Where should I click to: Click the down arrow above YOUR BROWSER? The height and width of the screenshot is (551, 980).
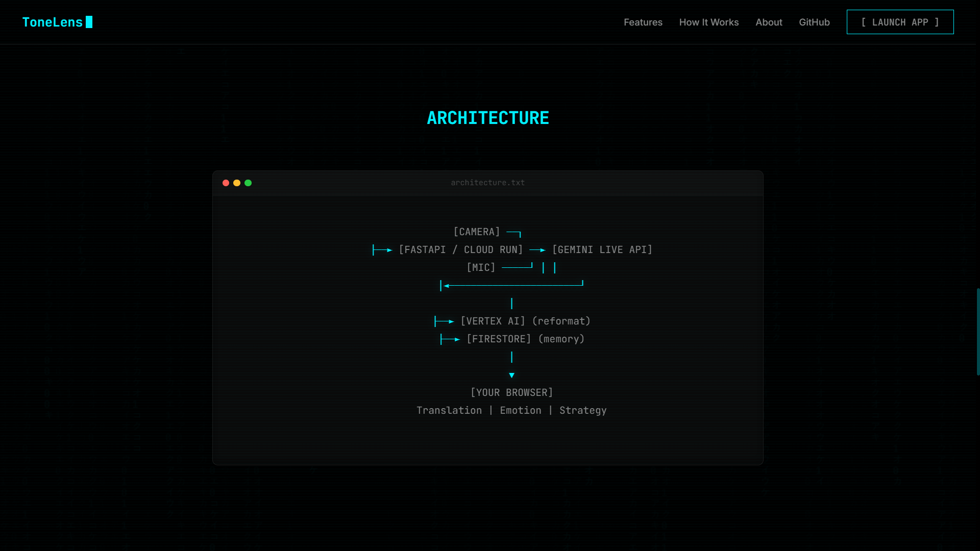click(x=511, y=375)
